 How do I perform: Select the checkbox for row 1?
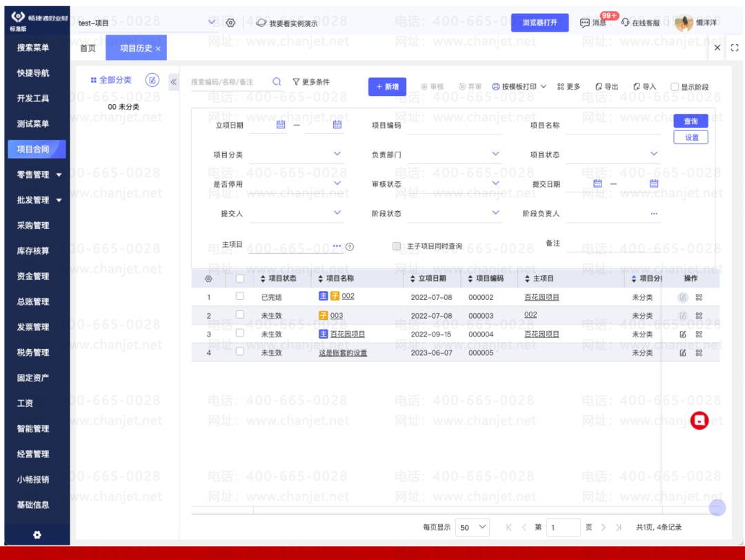point(240,296)
